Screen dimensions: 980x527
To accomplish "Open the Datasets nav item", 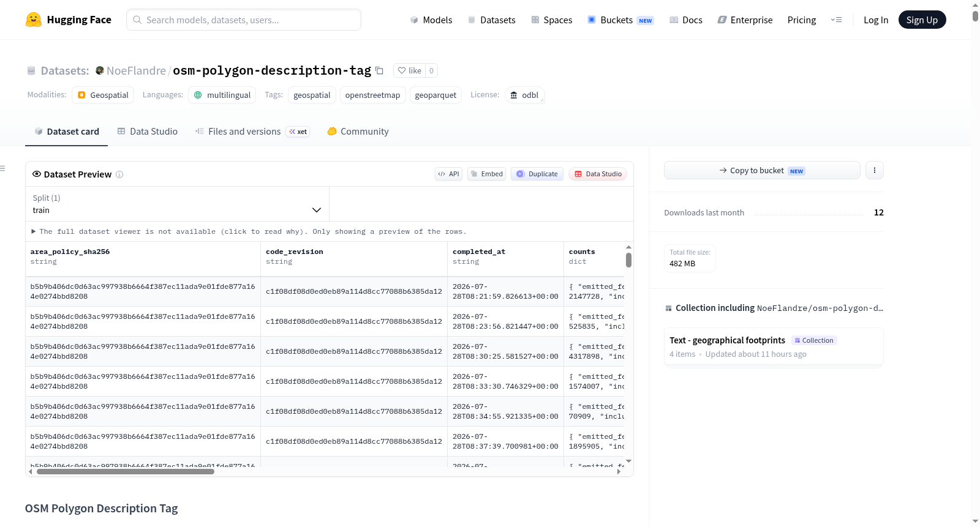I will click(x=492, y=20).
